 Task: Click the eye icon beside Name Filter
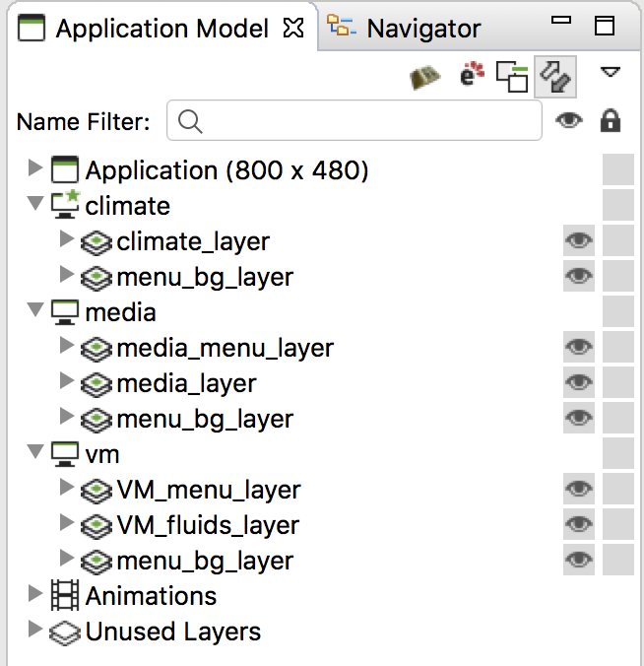tap(569, 120)
